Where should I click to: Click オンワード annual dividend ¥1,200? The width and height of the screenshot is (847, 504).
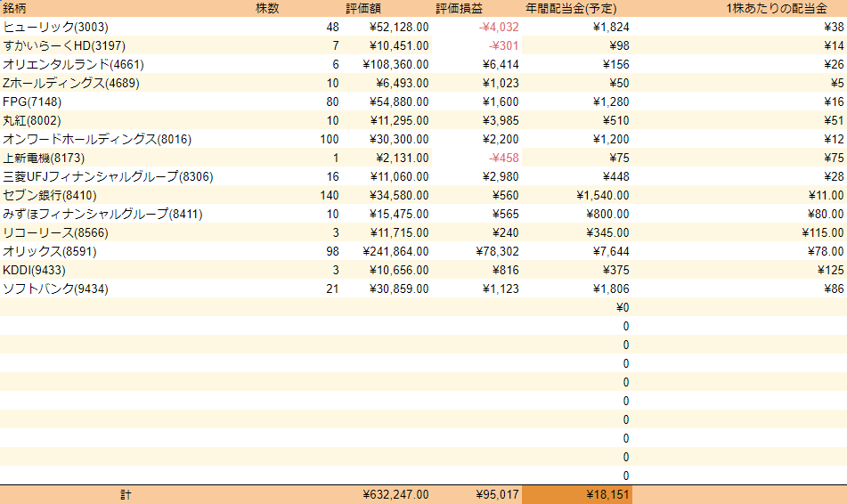pyautogui.click(x=610, y=140)
